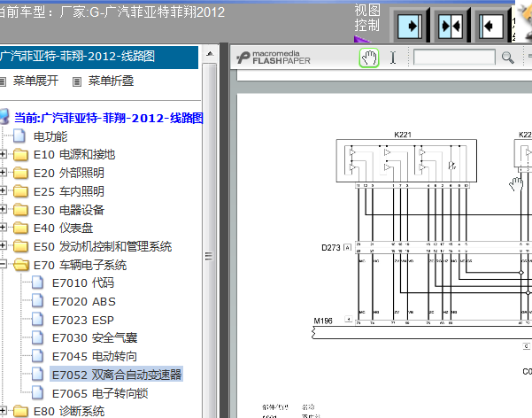Open the E7030 安全气囊 page
Image resolution: width=532 pixels, height=418 pixels.
click(x=95, y=338)
